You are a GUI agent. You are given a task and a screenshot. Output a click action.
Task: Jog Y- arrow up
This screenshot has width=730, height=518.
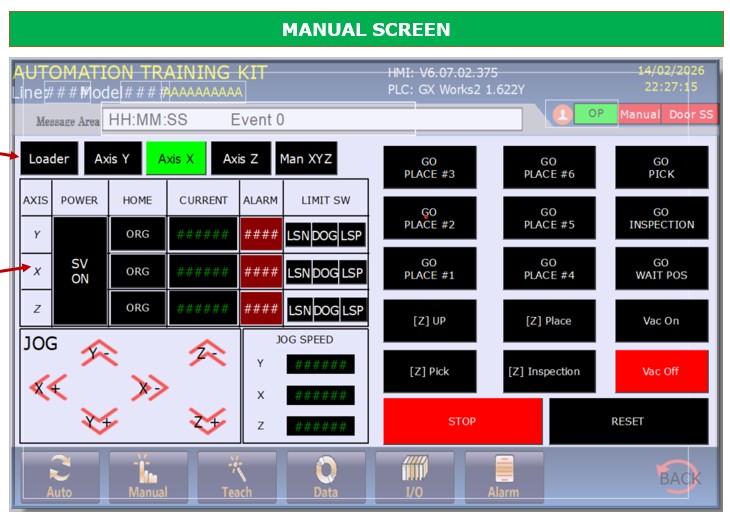pyautogui.click(x=99, y=353)
